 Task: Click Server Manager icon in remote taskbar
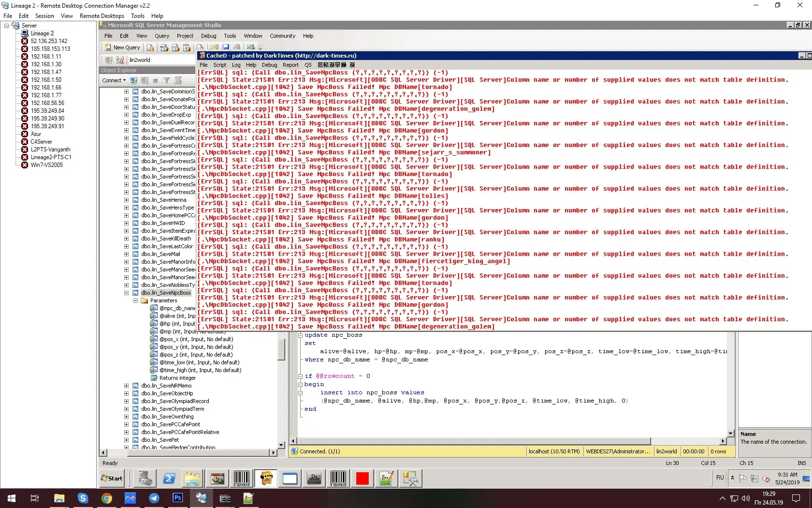pyautogui.click(x=145, y=478)
